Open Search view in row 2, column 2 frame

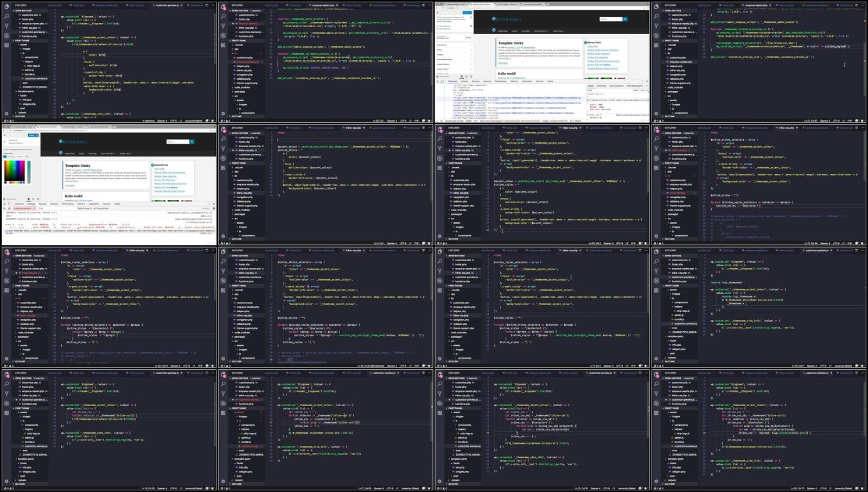[x=223, y=139]
